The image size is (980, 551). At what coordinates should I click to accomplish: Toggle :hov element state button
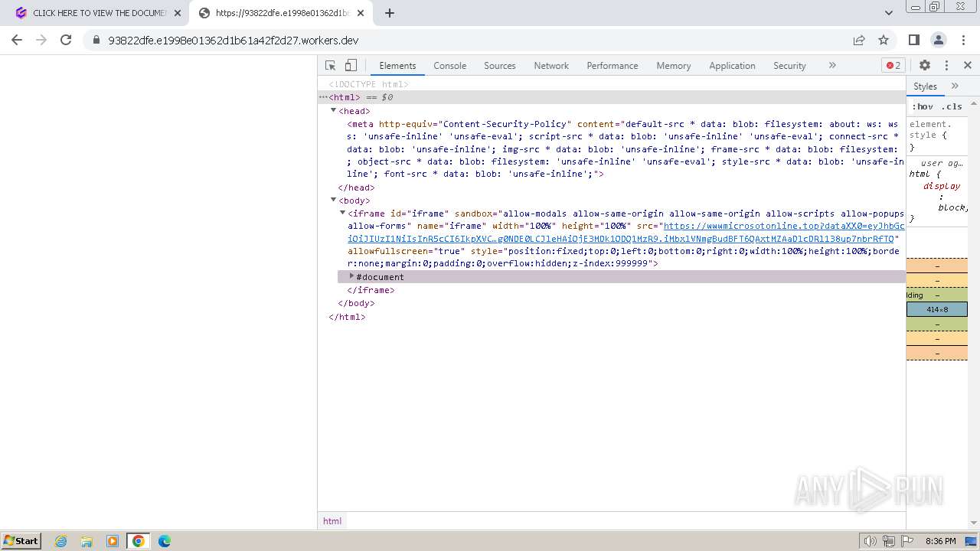click(923, 106)
